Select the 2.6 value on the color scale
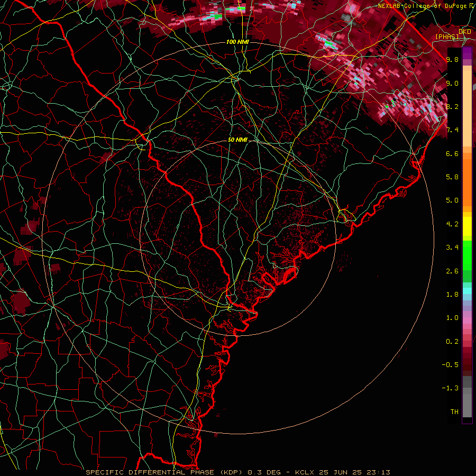Viewport: 476px width, 476px height. pos(452,271)
